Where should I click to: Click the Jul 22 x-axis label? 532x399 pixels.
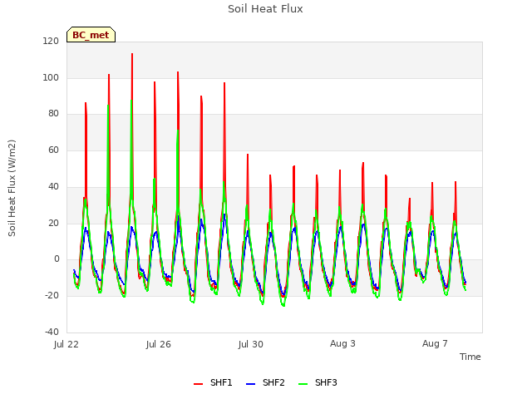point(66,344)
